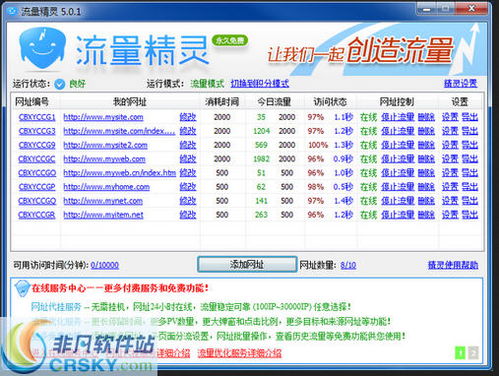The width and height of the screenshot is (499, 376).
Task: Click the app icon in title bar
Action: [x=12, y=11]
